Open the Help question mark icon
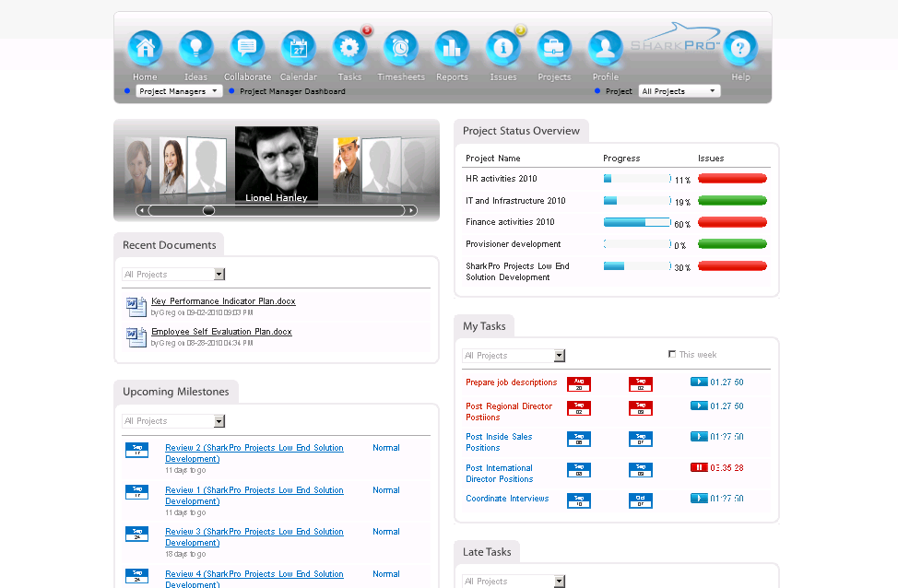This screenshot has height=588, width=898. 740,49
